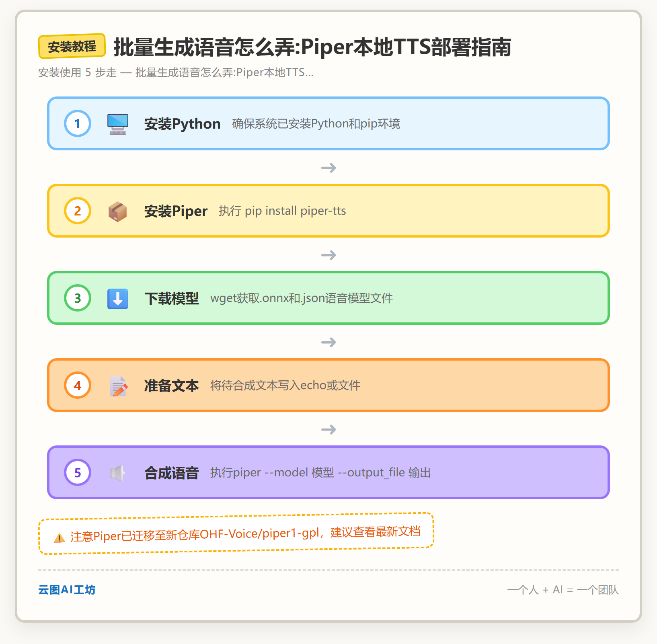This screenshot has width=657, height=644.
Task: Click the slogan 一个人 + AI = 一个团队
Action: [x=563, y=590]
